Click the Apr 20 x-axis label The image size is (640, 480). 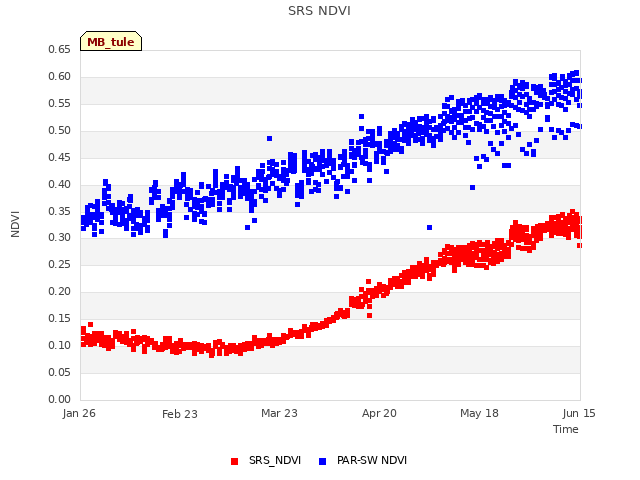click(379, 413)
